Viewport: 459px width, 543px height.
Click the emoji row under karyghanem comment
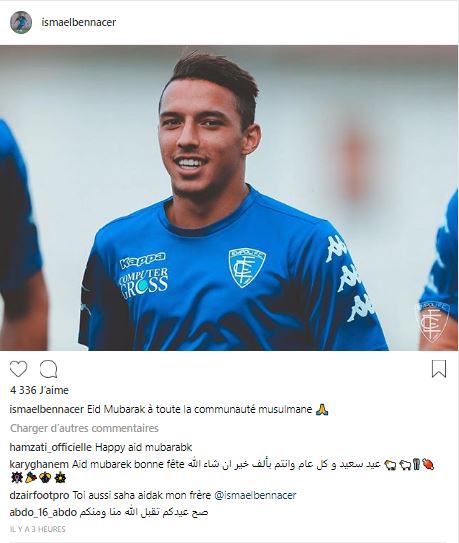pos(38,478)
